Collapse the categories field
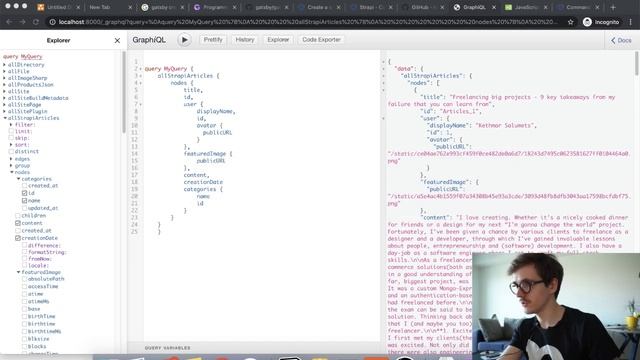 (x=18, y=179)
